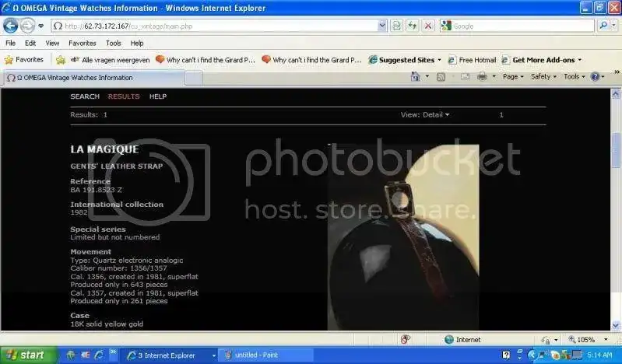Open first Why can't i find the Girard bookmark

205,60
